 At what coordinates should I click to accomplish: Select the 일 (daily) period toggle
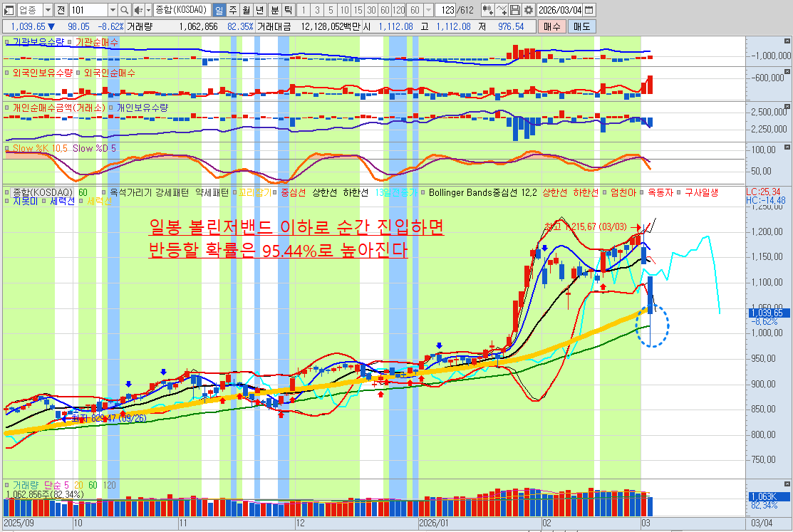tap(219, 10)
